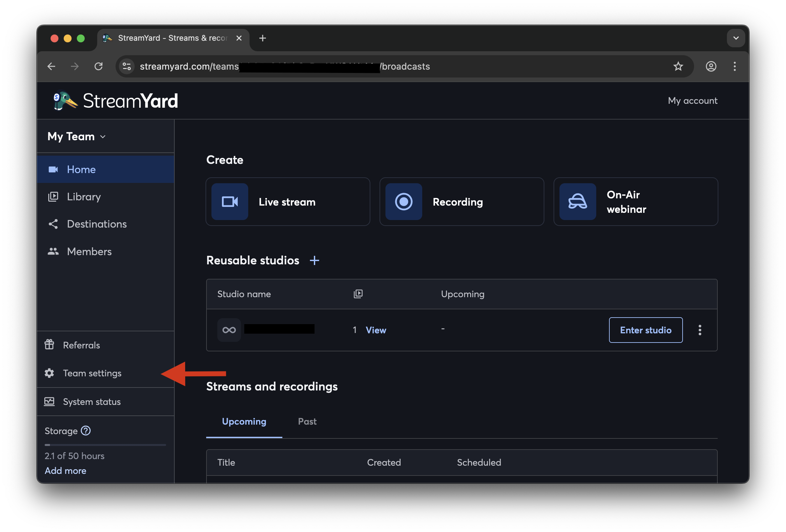786x532 pixels.
Task: Open Chrome three-dot menu
Action: 734,66
